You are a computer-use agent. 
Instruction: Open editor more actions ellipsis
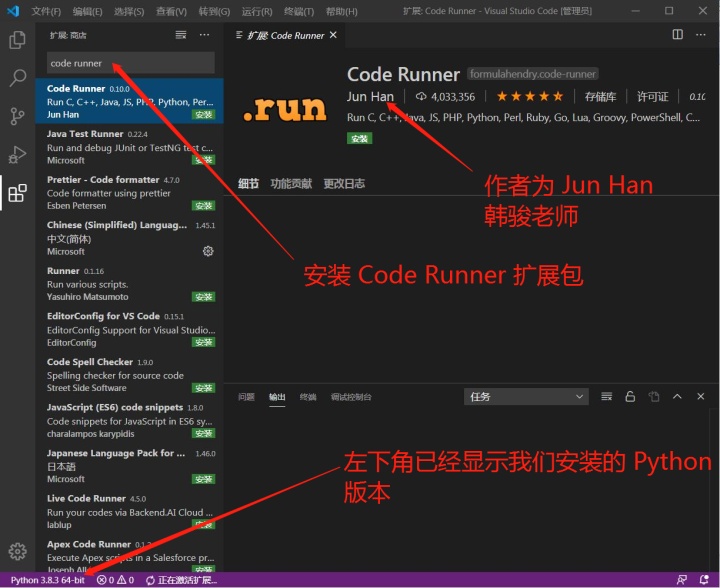click(701, 35)
